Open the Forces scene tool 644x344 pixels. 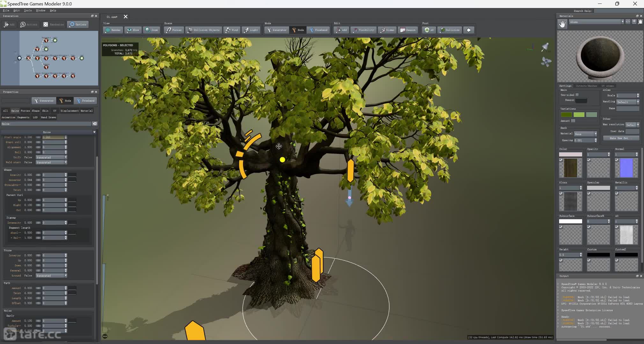174,30
